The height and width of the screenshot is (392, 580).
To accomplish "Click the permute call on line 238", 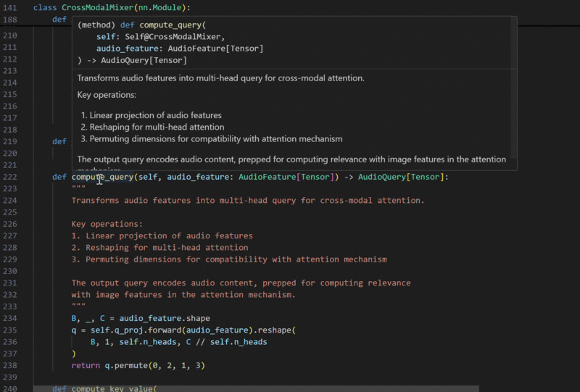I will [128, 365].
